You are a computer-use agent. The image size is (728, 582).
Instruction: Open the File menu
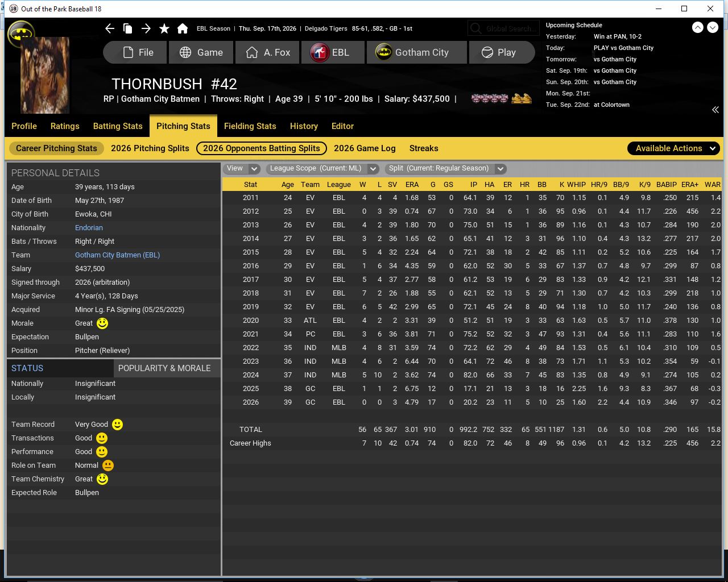pyautogui.click(x=135, y=52)
